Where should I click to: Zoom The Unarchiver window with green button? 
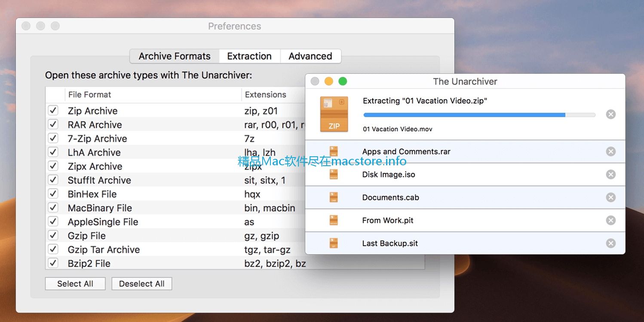[343, 81]
